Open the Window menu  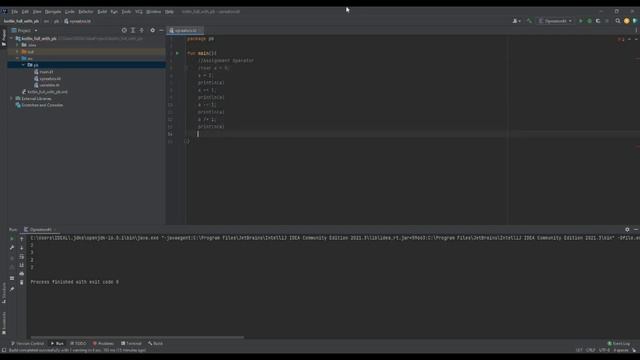pyautogui.click(x=154, y=12)
